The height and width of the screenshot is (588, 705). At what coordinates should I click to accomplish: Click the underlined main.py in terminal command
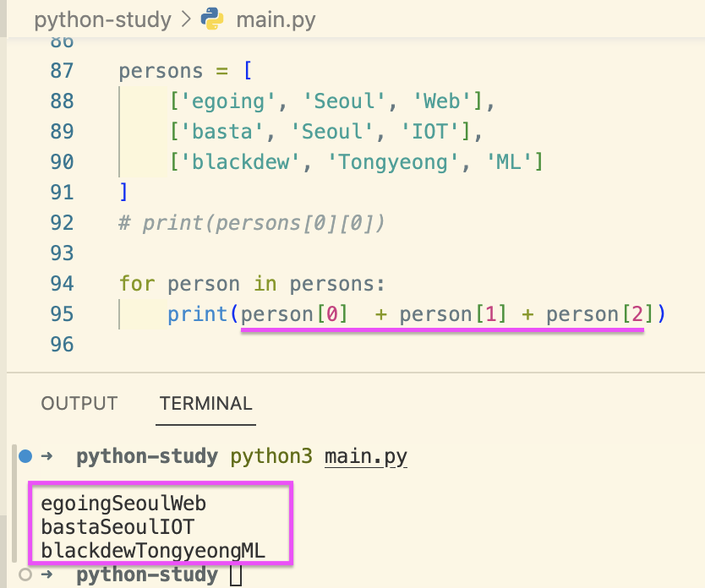pos(366,457)
